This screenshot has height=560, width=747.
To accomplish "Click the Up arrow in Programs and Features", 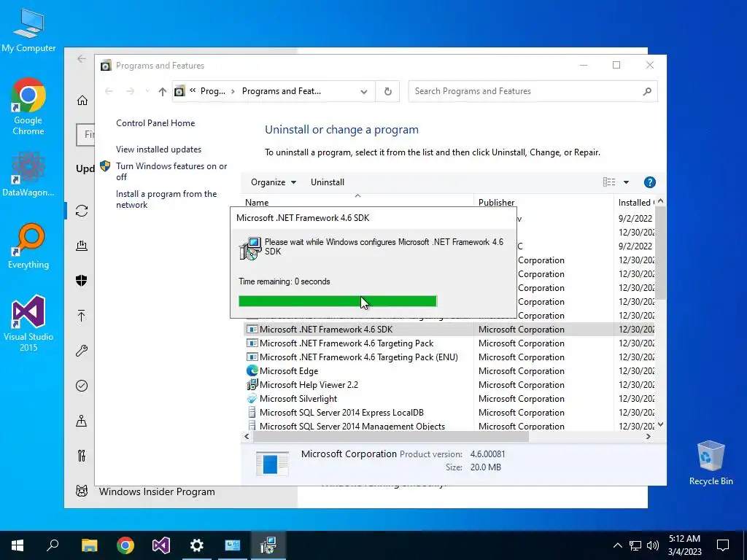I will (163, 91).
